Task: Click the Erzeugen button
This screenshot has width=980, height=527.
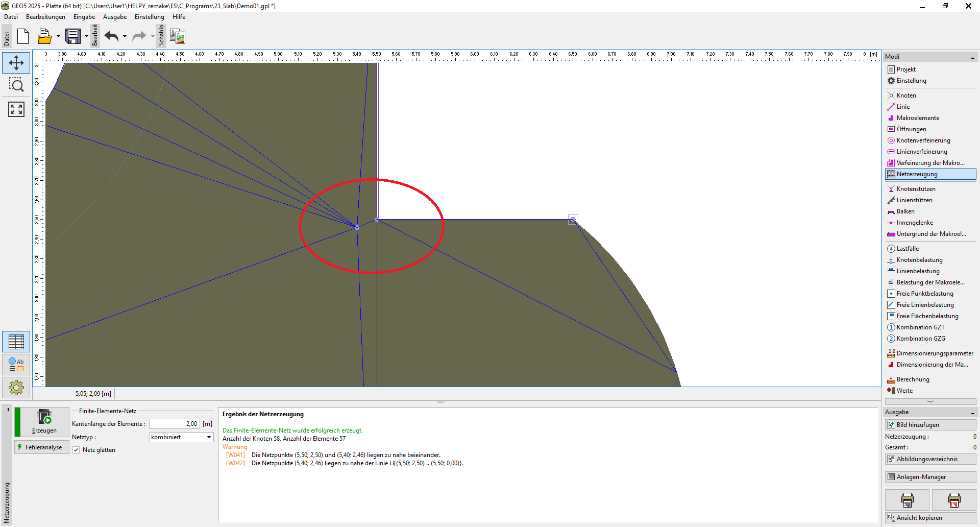Action: tap(44, 422)
